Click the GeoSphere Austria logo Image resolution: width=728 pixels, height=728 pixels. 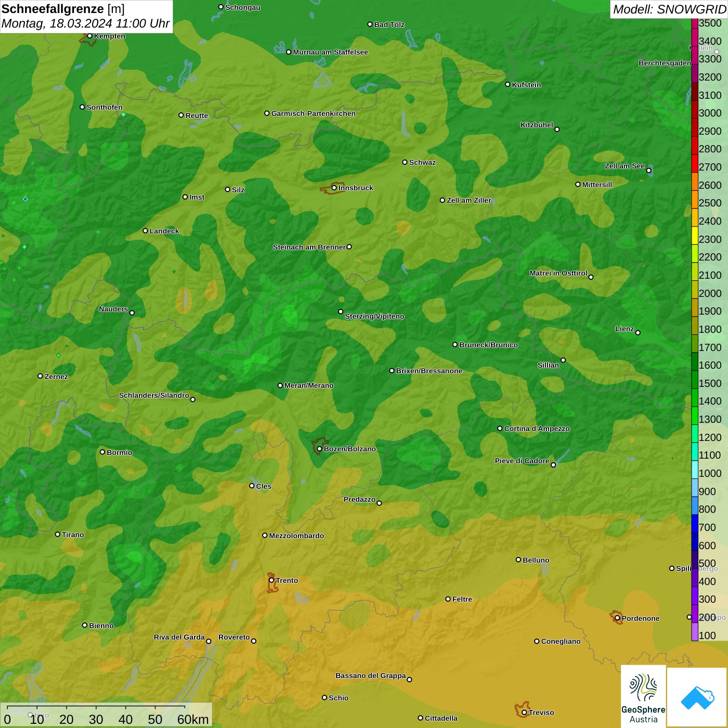(643, 696)
